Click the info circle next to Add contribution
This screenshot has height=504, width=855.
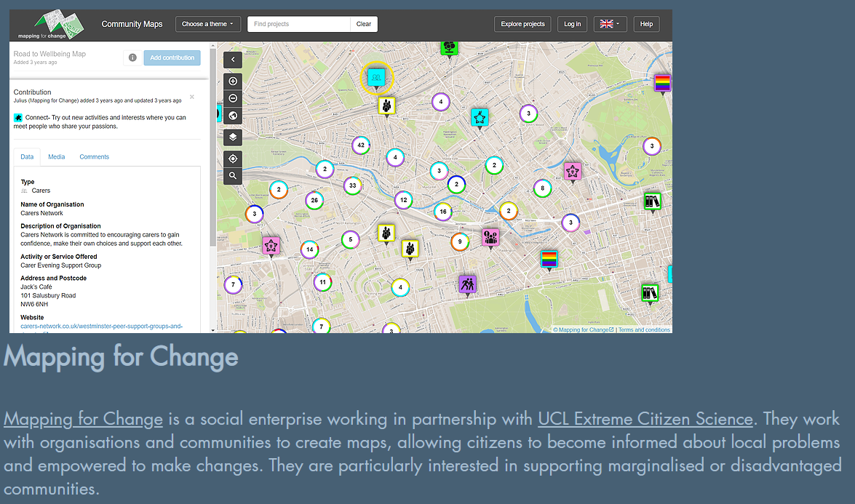point(132,57)
